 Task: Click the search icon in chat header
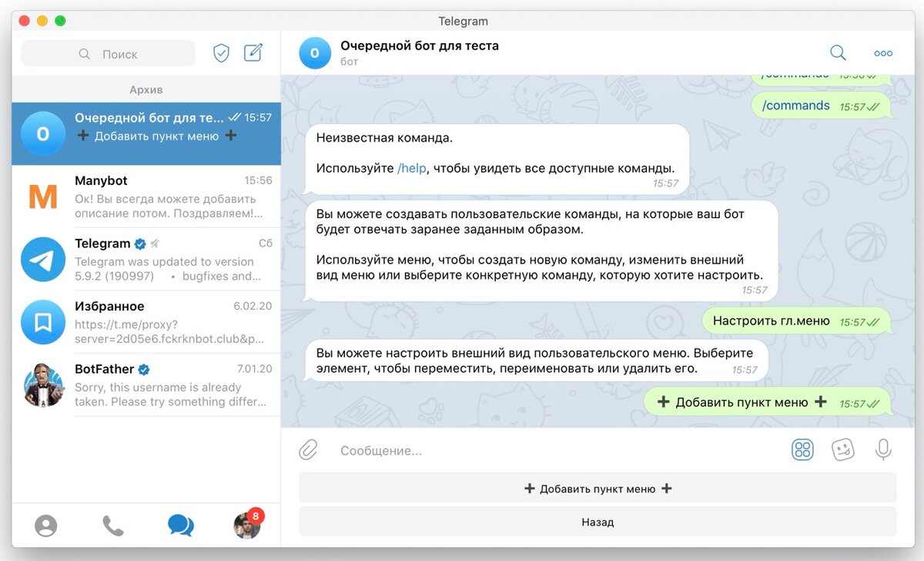point(838,53)
